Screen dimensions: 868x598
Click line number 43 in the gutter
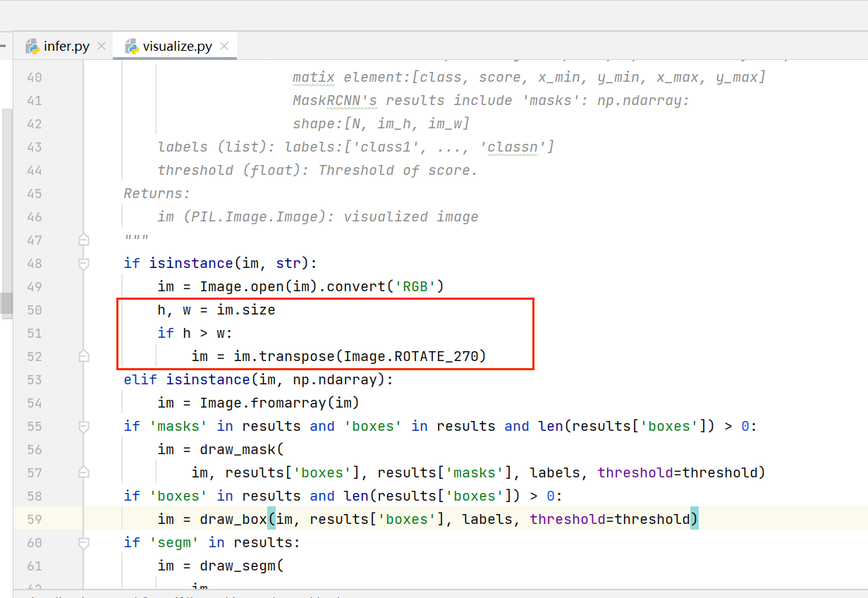coord(34,147)
